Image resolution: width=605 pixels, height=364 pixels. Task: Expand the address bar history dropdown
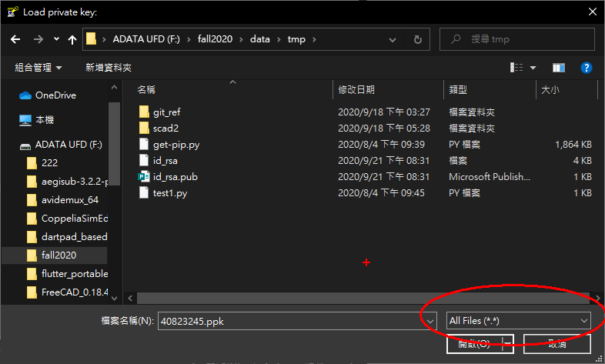click(396, 39)
